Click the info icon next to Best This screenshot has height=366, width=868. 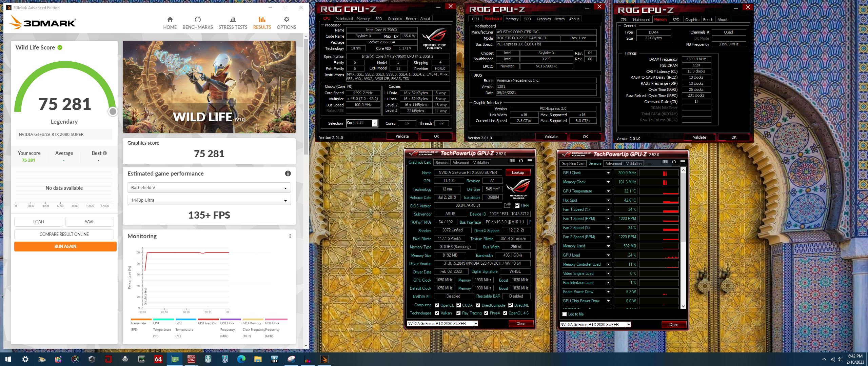pyautogui.click(x=105, y=153)
